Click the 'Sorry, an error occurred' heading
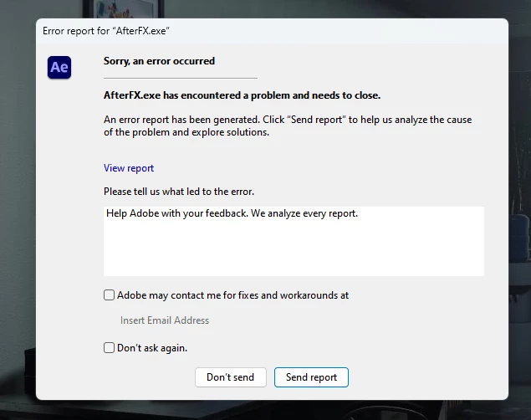 coord(159,61)
